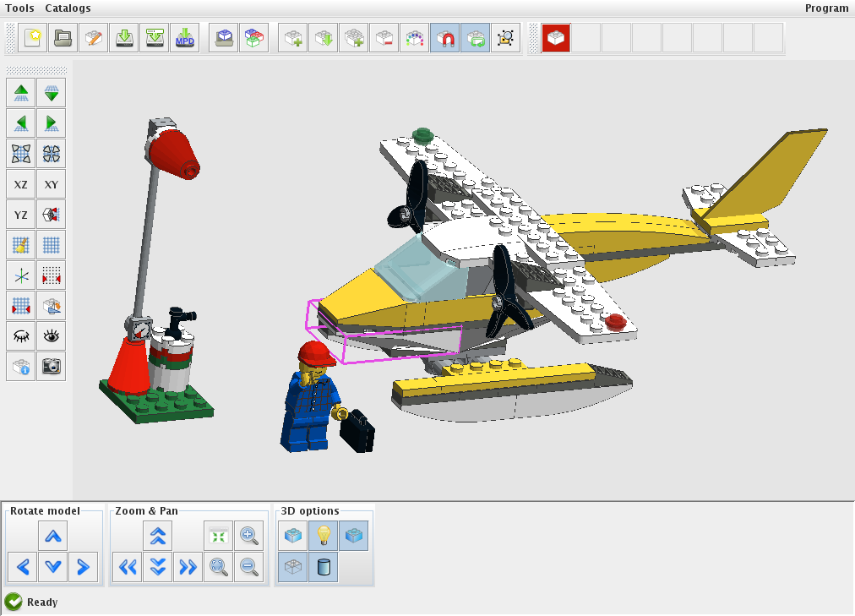Open the Tools menu
The width and height of the screenshot is (855, 616).
pyautogui.click(x=19, y=8)
